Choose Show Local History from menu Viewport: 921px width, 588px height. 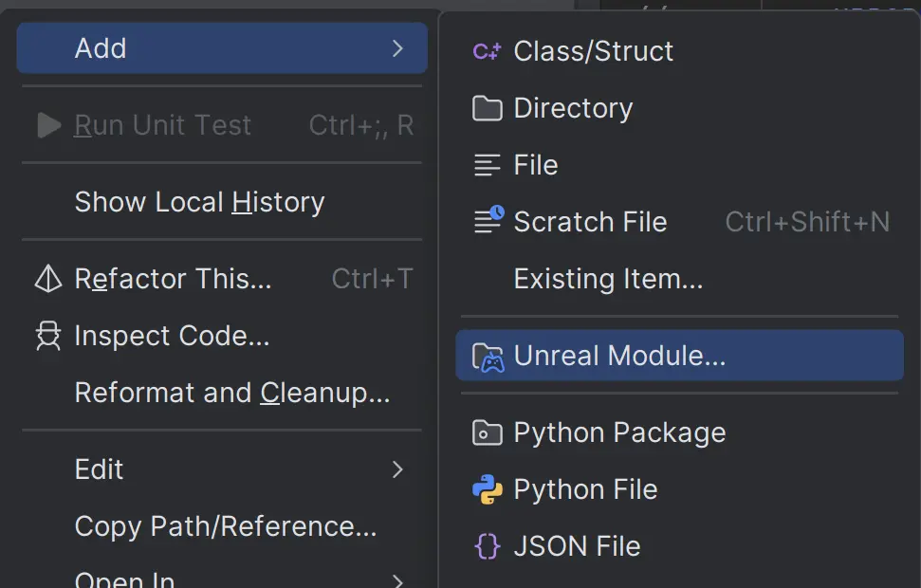199,202
